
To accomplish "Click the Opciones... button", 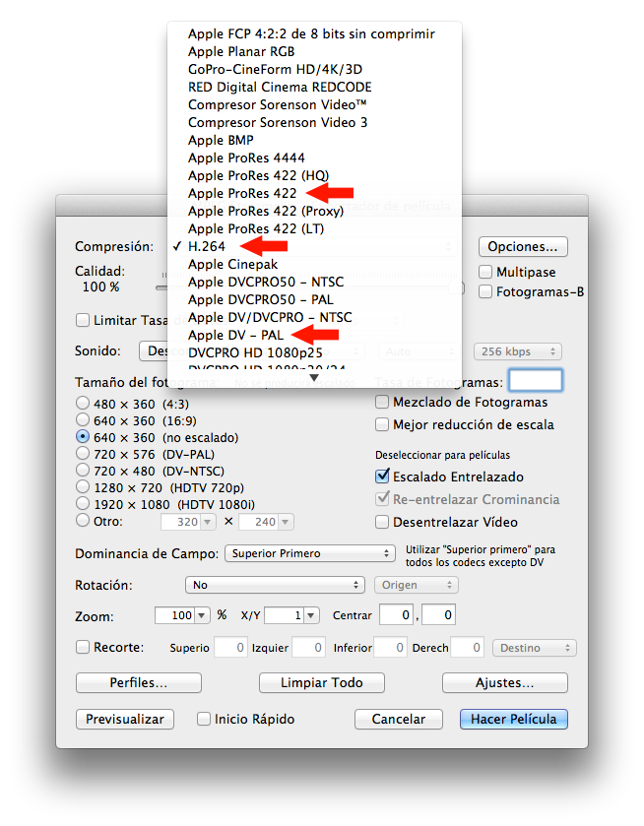I will click(523, 246).
